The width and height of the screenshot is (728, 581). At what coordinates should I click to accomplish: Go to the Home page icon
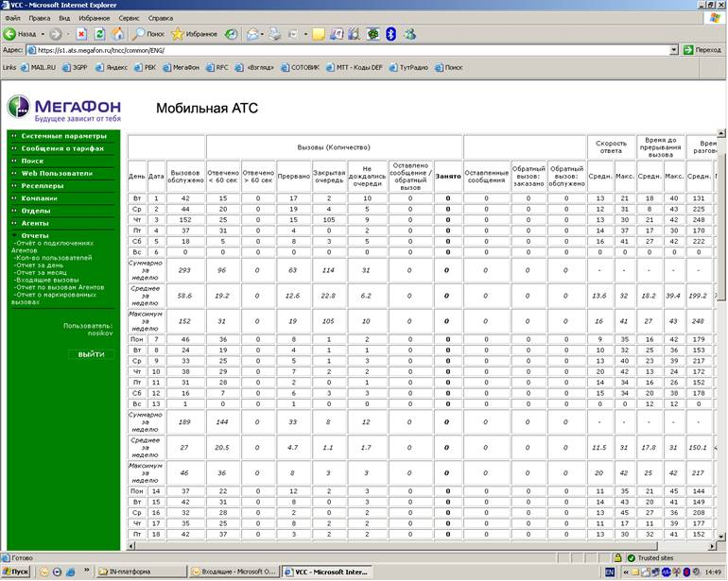[117, 34]
